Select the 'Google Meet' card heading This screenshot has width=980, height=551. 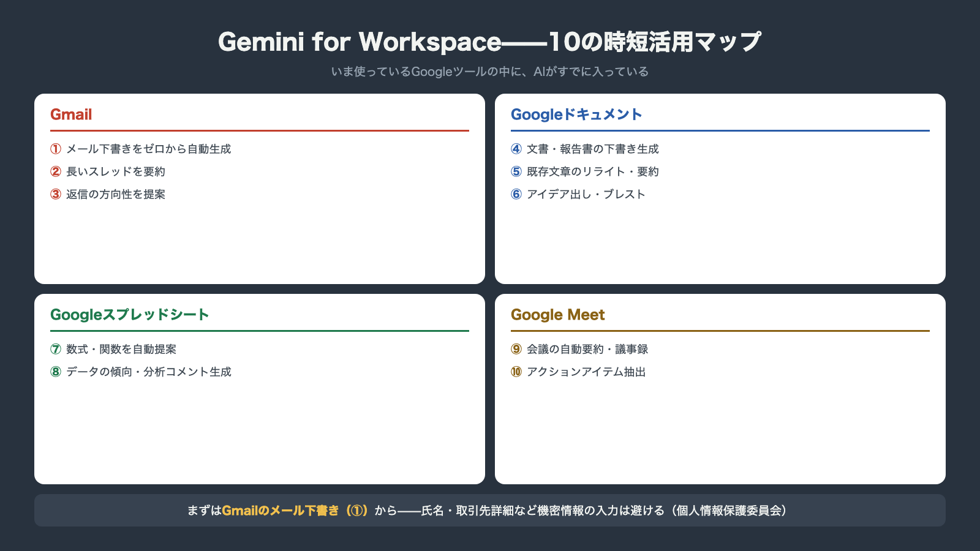(x=557, y=315)
